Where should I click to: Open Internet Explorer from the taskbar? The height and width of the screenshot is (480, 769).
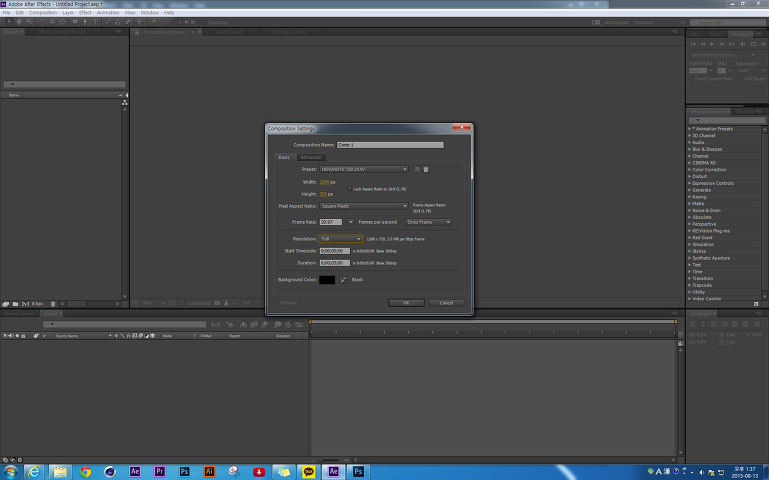(36, 471)
